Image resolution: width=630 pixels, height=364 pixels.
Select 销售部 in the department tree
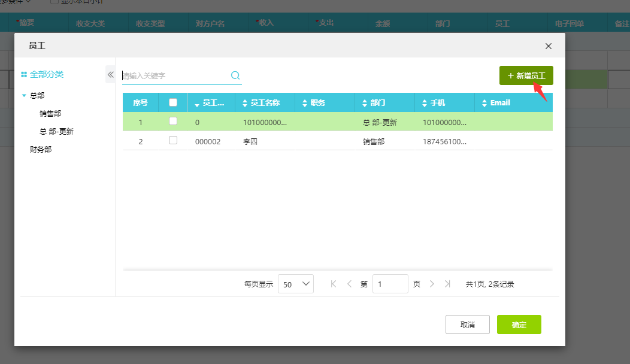(x=50, y=113)
